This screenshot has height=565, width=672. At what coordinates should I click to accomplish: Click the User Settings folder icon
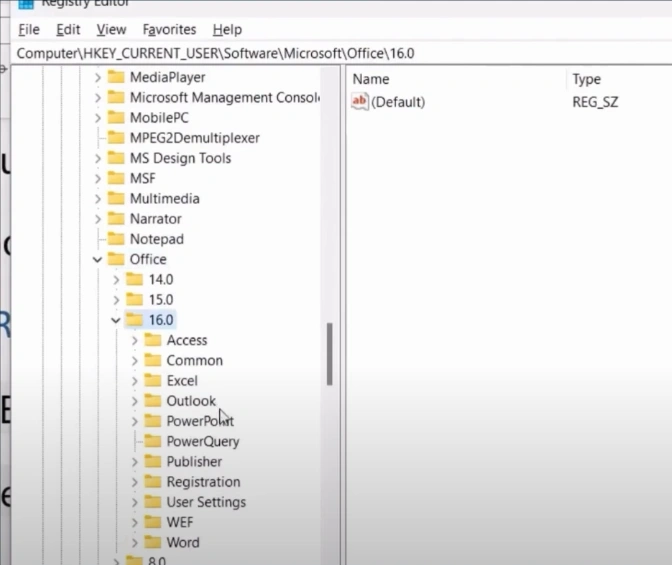coord(153,502)
